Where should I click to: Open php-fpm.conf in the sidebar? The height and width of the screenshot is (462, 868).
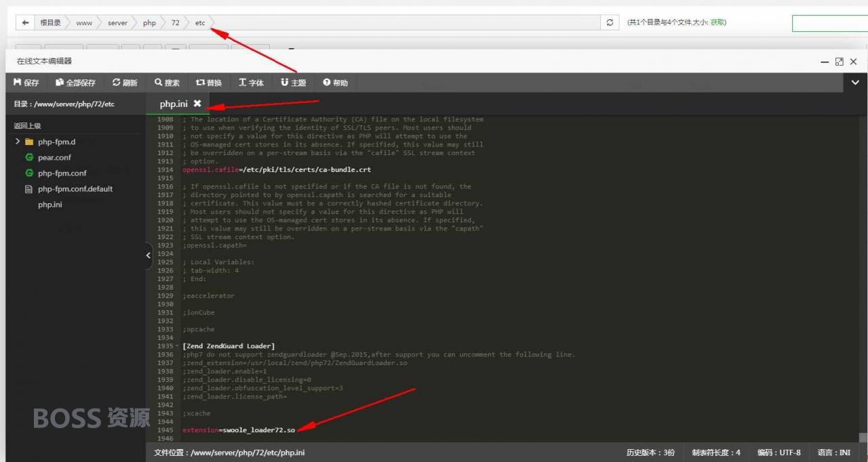coord(62,173)
